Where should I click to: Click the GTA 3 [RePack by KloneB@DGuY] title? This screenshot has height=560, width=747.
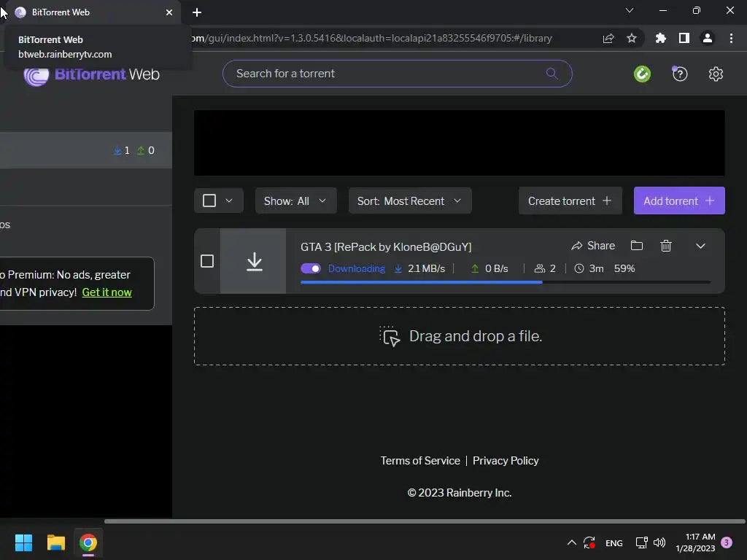click(386, 246)
